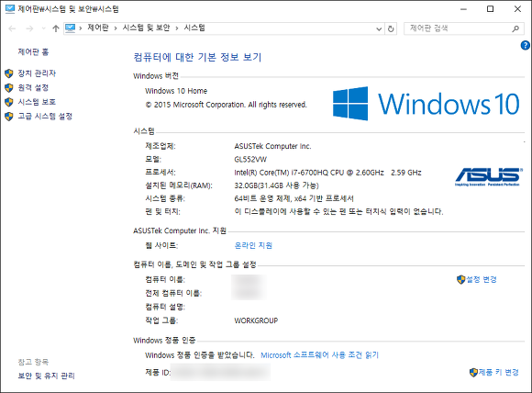Click the WORKGROUP value text
The width and height of the screenshot is (532, 393).
[x=256, y=320]
